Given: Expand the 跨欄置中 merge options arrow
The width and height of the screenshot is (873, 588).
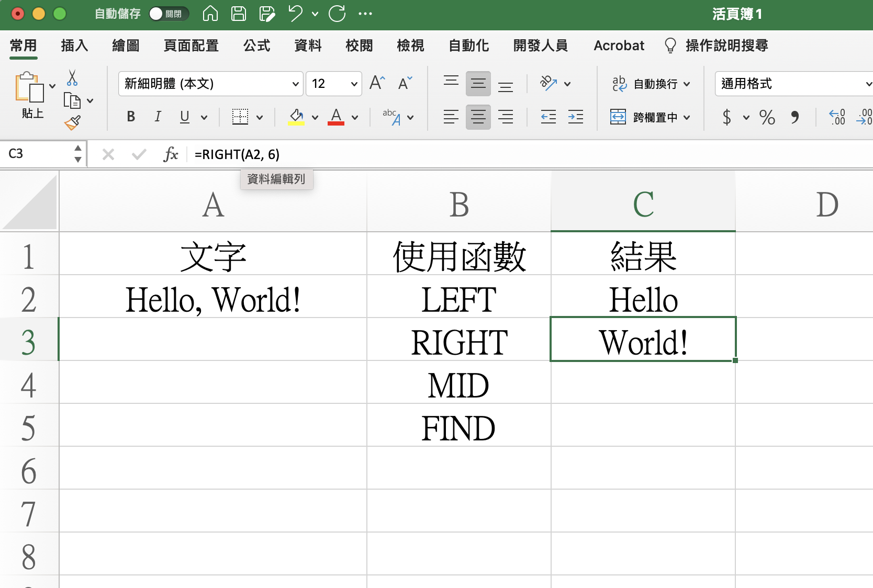Looking at the screenshot, I should click(x=687, y=117).
